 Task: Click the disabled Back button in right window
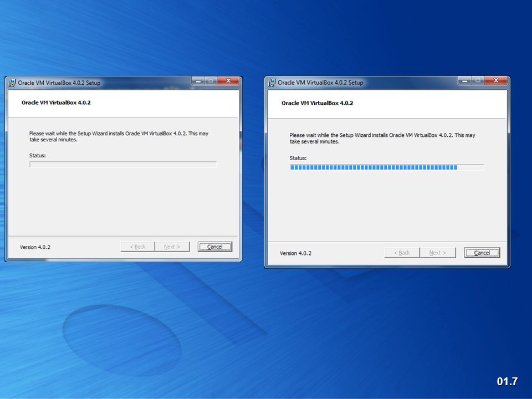[402, 253]
